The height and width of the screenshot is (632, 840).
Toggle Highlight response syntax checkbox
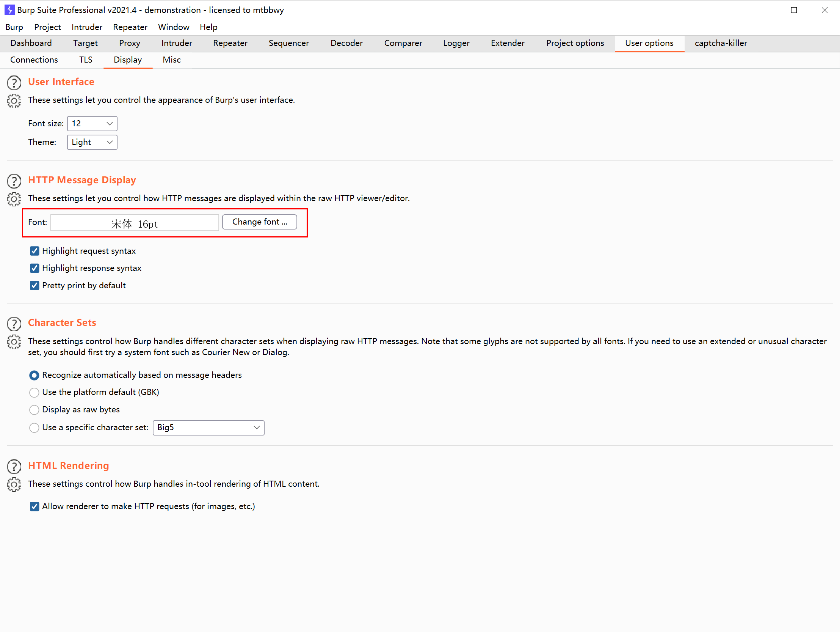[34, 268]
